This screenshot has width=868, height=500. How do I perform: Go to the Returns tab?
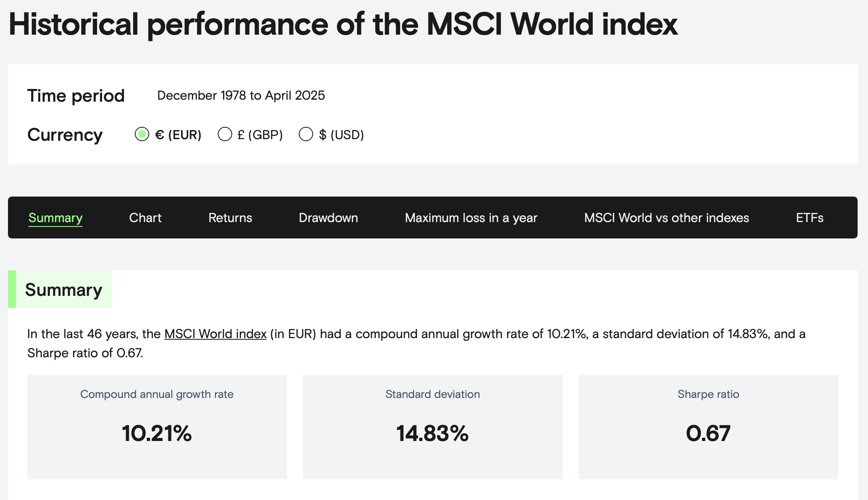(230, 218)
